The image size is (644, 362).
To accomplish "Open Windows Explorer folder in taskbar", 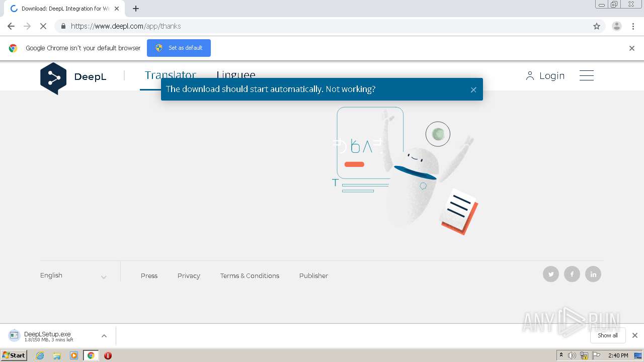I will click(57, 355).
